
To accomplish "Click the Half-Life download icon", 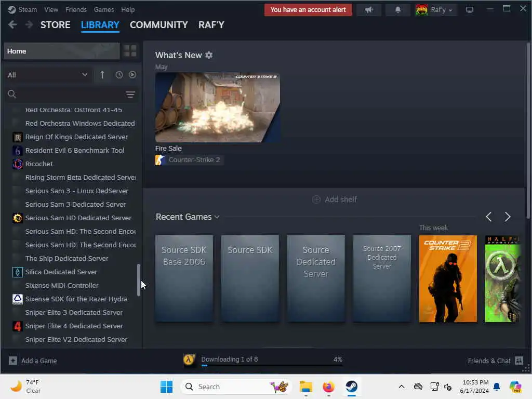I will tap(189, 360).
